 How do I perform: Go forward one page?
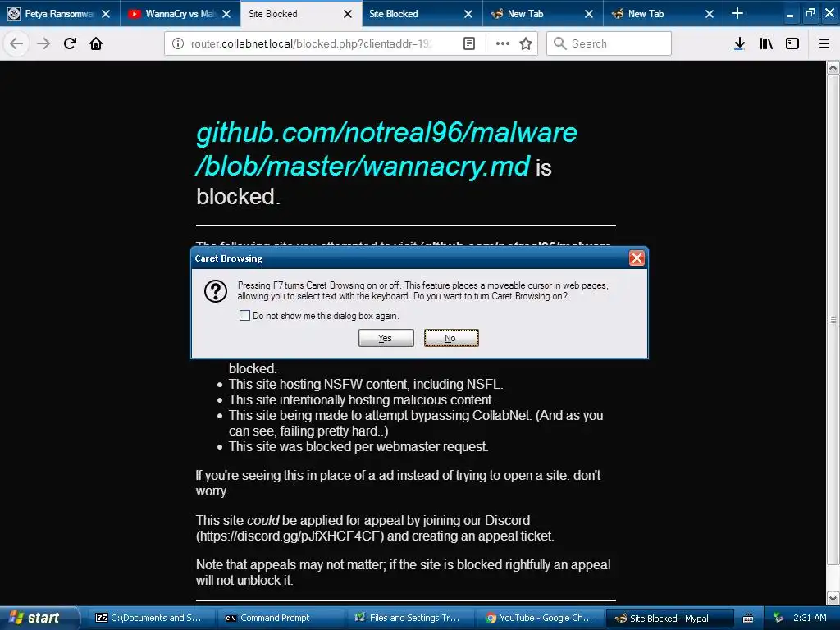click(x=43, y=43)
